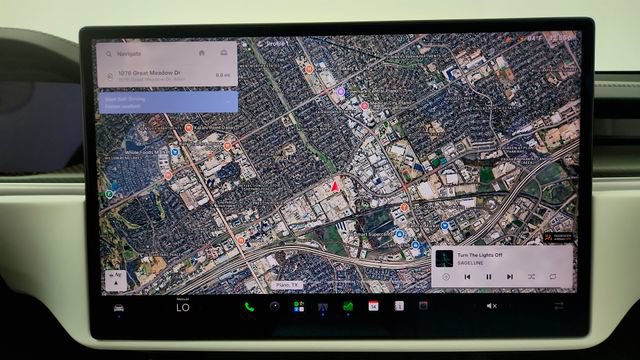
Task: Open the all-apps launcher icon
Action: click(299, 307)
